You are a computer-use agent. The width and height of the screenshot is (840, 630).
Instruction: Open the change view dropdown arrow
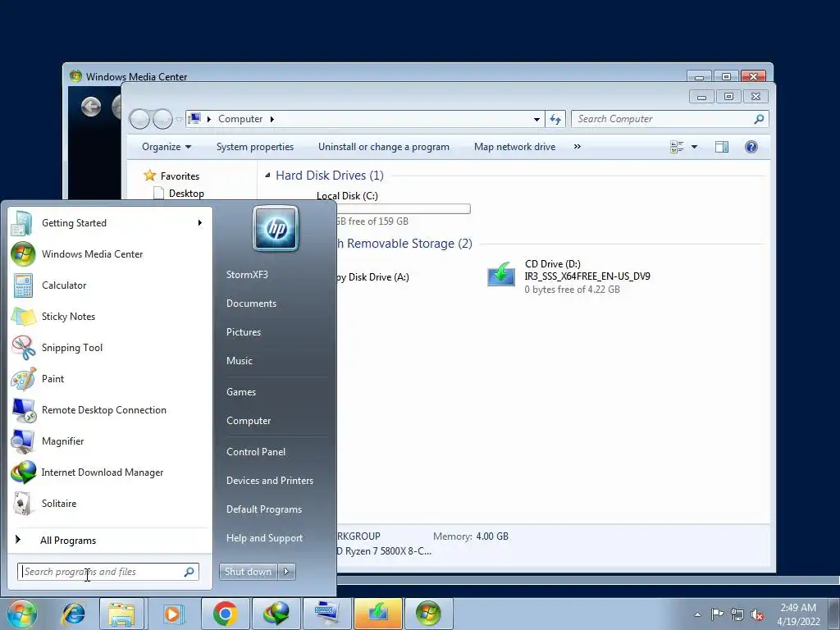click(694, 147)
